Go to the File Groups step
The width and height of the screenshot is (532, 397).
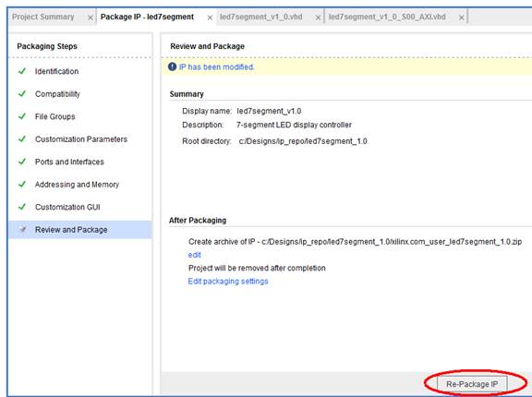pyautogui.click(x=55, y=116)
